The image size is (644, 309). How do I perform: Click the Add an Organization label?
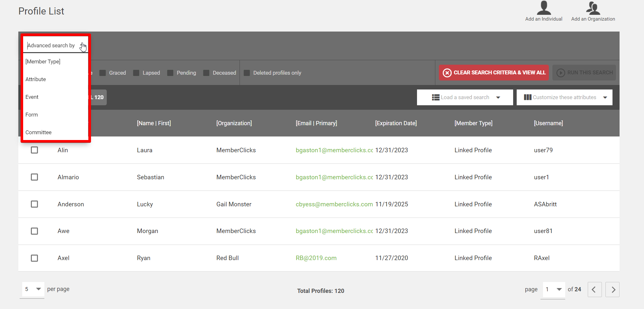point(593,19)
